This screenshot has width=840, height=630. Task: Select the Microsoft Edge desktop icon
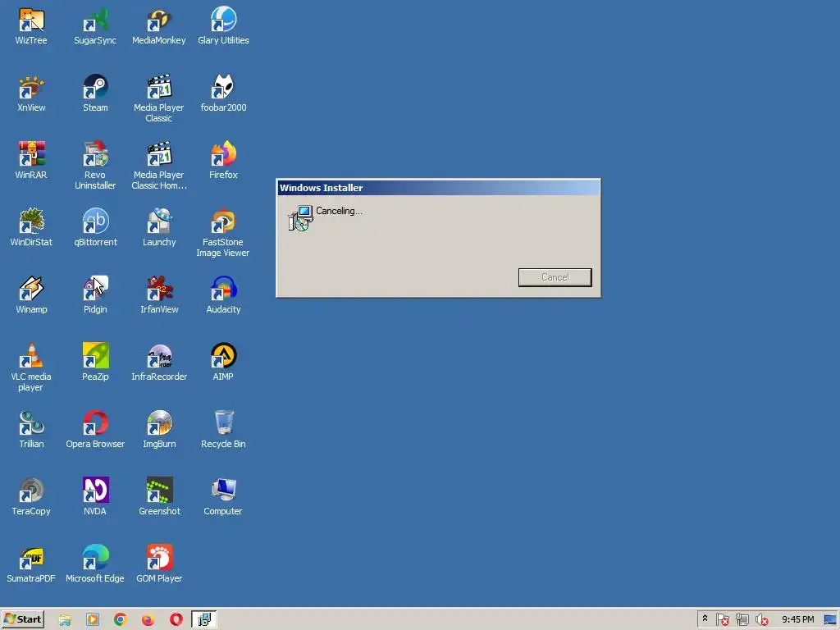[95, 564]
